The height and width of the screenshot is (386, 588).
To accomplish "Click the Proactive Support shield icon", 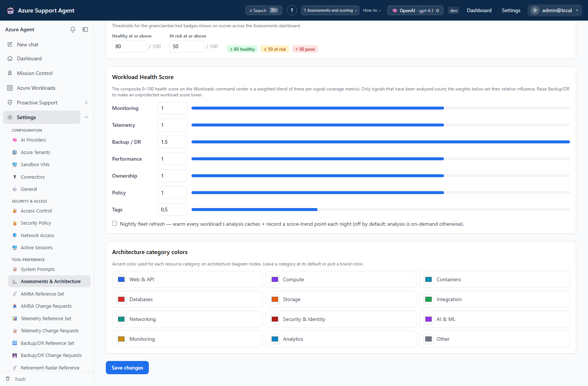I will point(10,103).
